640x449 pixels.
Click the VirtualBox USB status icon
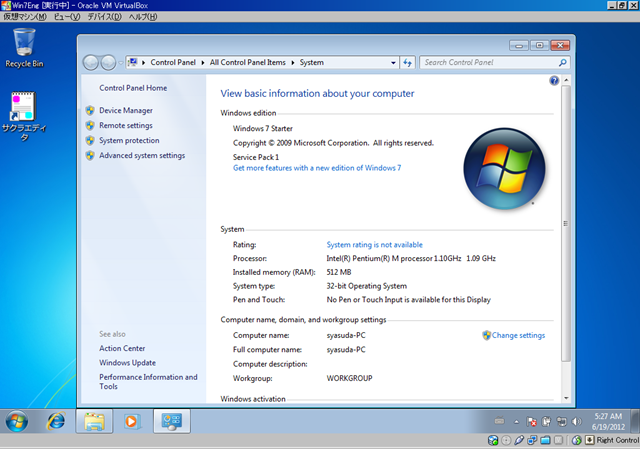[x=519, y=440]
